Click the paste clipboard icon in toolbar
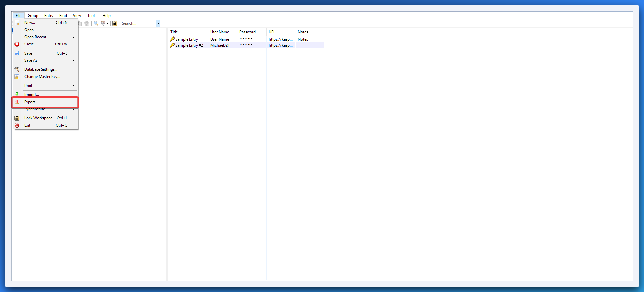The height and width of the screenshot is (292, 644). 80,23
